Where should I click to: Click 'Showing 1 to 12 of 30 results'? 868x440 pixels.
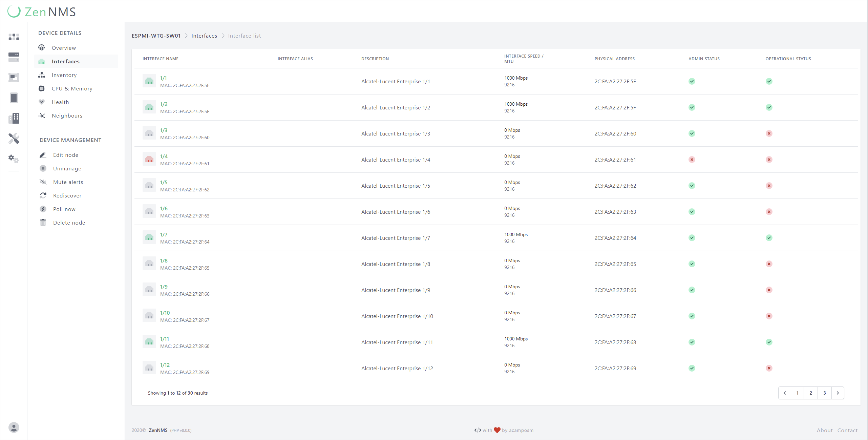[x=178, y=393]
